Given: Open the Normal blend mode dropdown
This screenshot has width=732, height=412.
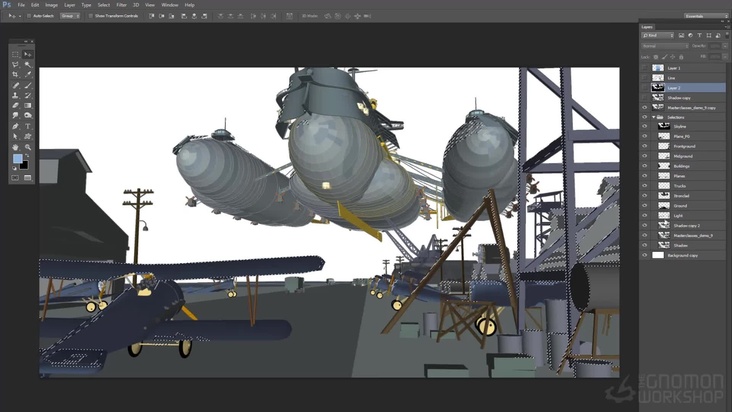Looking at the screenshot, I should click(x=665, y=46).
